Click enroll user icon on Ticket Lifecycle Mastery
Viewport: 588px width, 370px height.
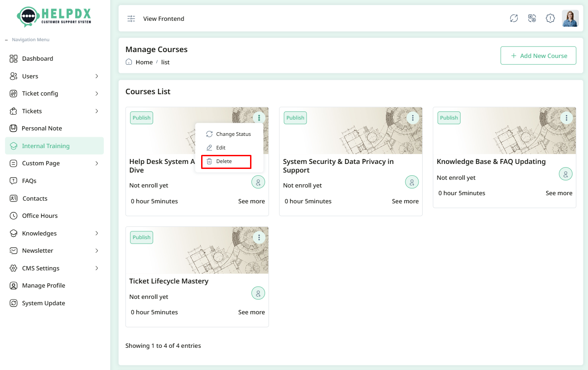[258, 293]
